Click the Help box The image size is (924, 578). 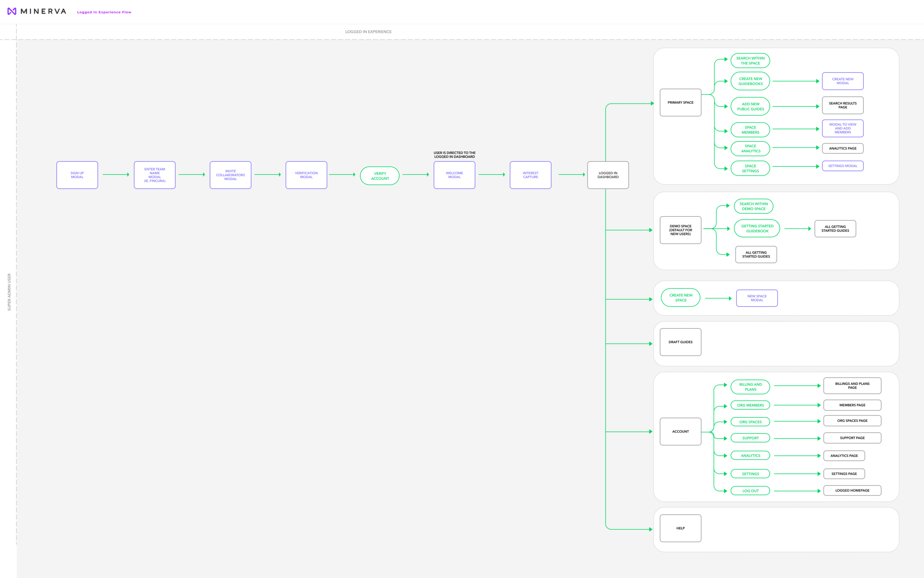click(x=680, y=528)
